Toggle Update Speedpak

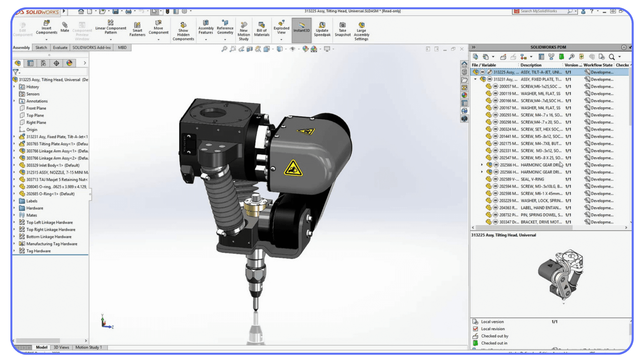[x=322, y=29]
